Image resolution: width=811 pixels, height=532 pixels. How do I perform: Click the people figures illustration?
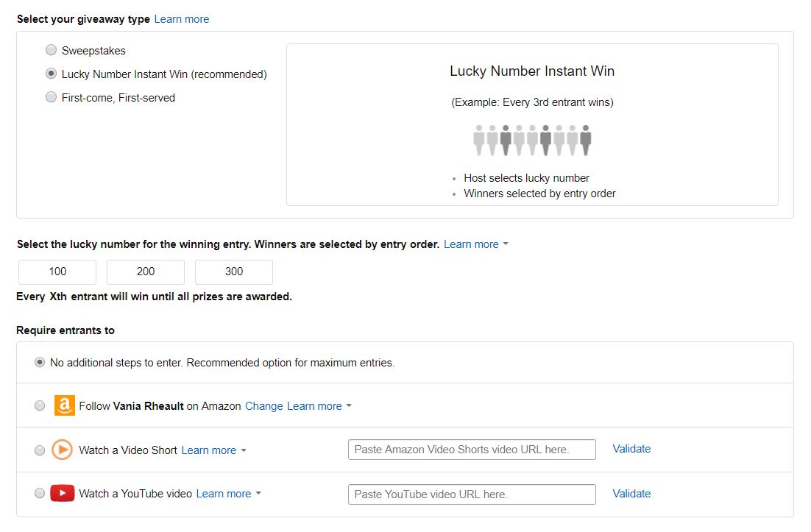tap(532, 140)
